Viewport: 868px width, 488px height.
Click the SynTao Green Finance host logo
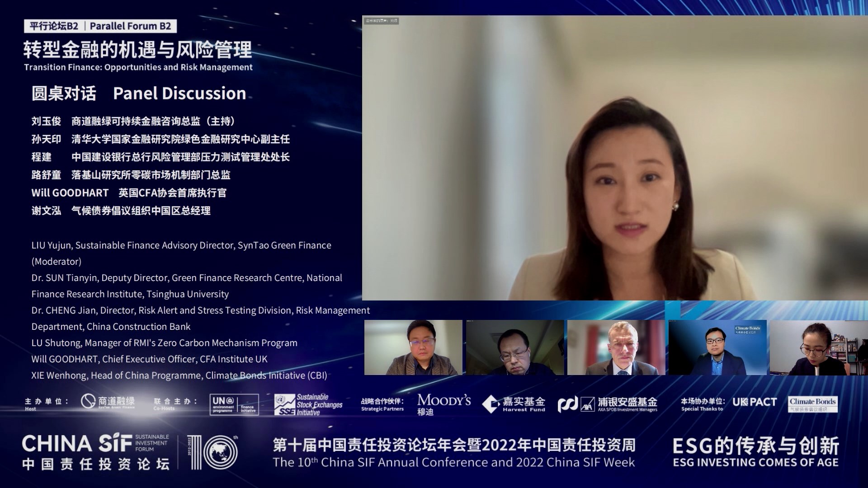[x=108, y=402]
